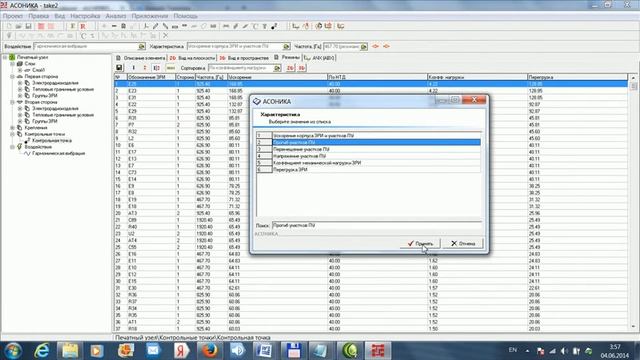Switch to 'Вид в пространстве' tab
Viewport: 640px width, 360px height.
click(x=244, y=58)
